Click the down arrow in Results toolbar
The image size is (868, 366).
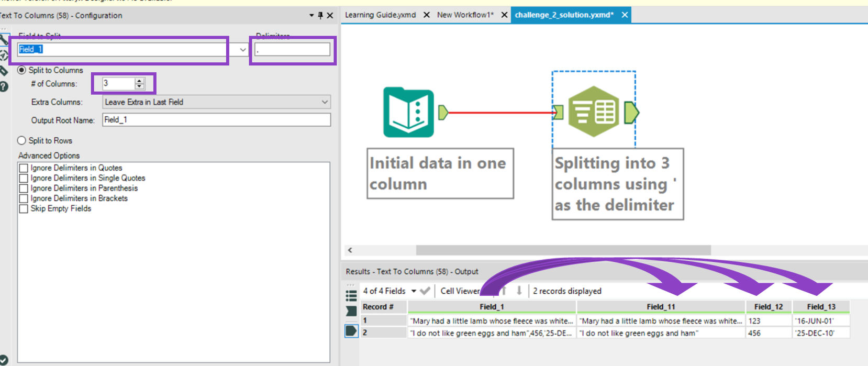click(519, 291)
